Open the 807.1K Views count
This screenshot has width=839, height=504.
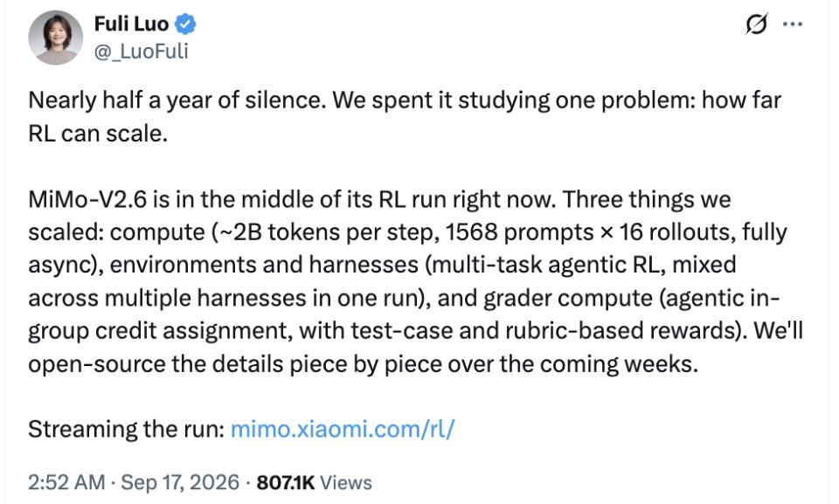314,482
